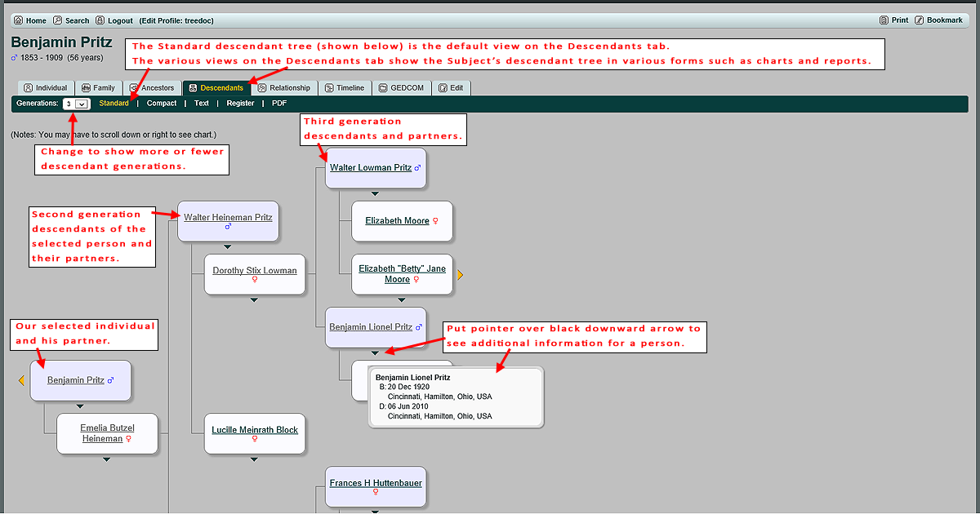Select the Compact view

pos(162,104)
